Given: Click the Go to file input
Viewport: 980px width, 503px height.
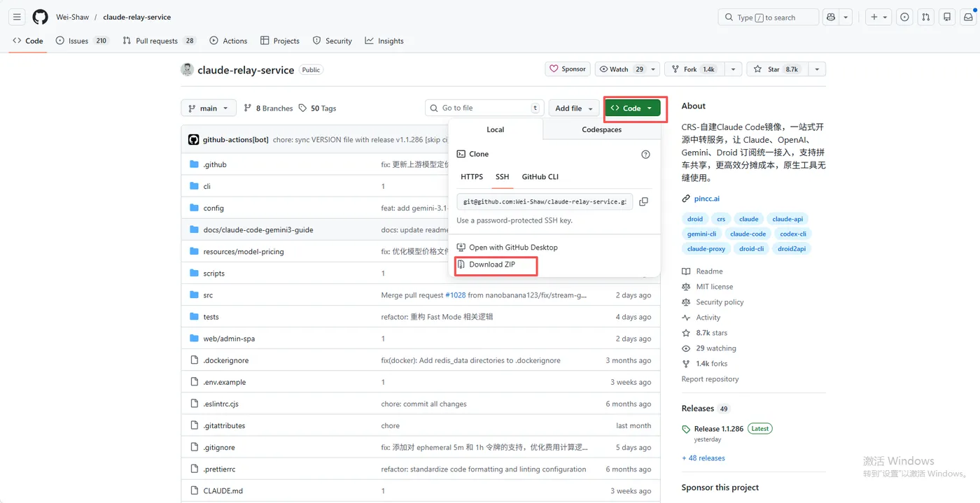Looking at the screenshot, I should click(x=484, y=108).
